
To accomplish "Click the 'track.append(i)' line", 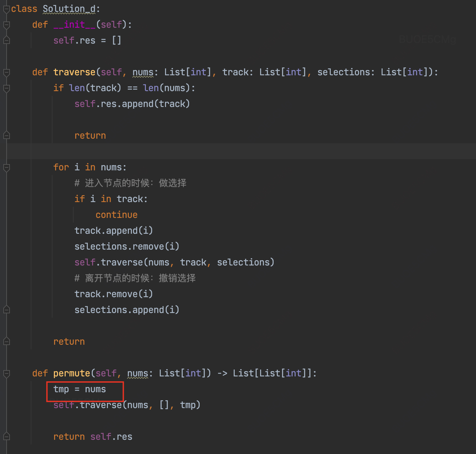I will click(114, 231).
